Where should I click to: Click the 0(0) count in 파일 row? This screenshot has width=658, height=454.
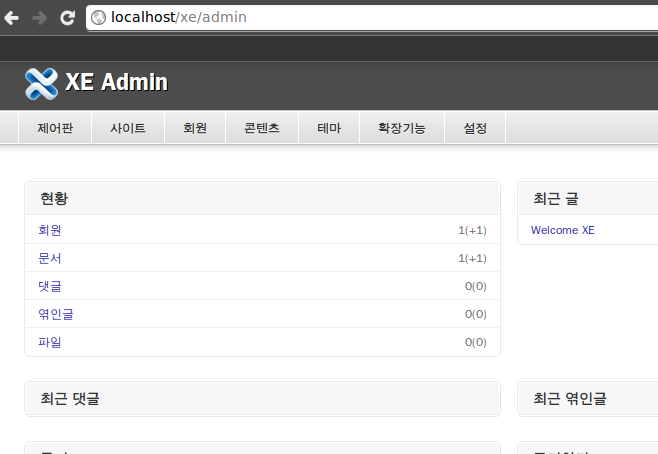(x=475, y=343)
